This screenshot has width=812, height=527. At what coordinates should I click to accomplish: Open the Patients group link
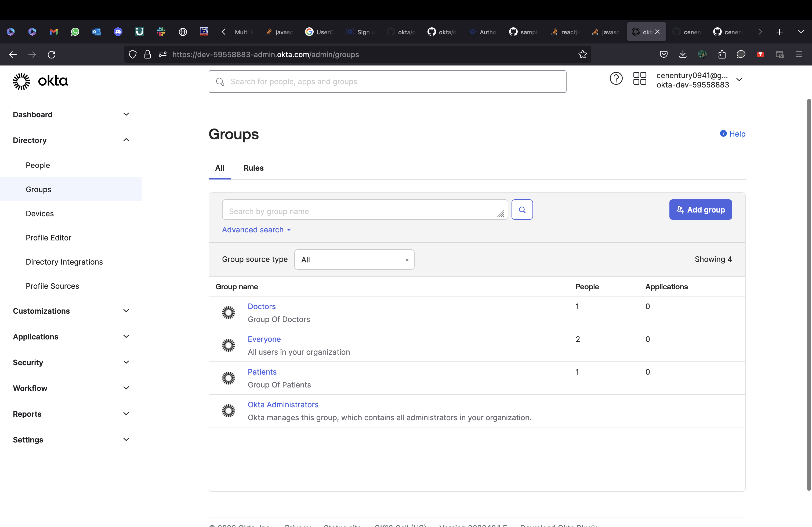(x=262, y=372)
